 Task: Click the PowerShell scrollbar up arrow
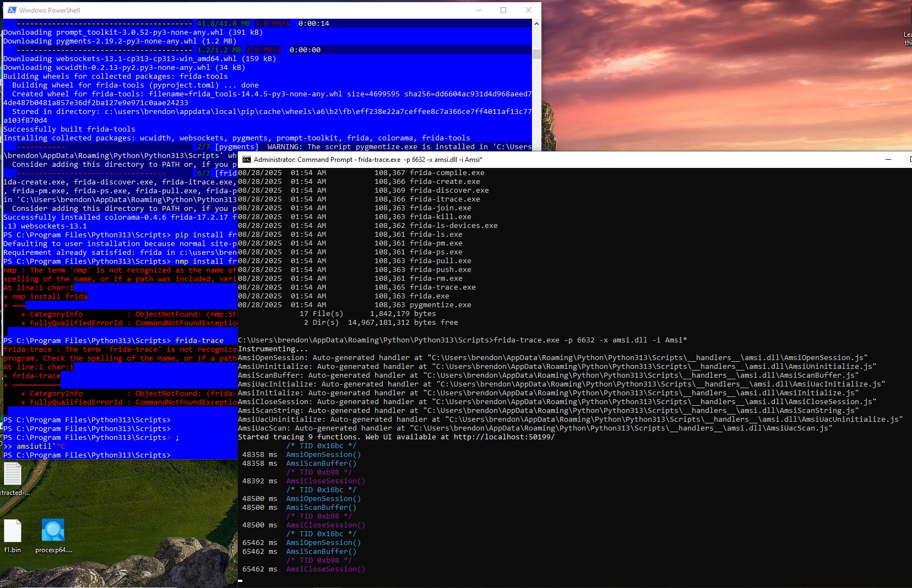536,24
